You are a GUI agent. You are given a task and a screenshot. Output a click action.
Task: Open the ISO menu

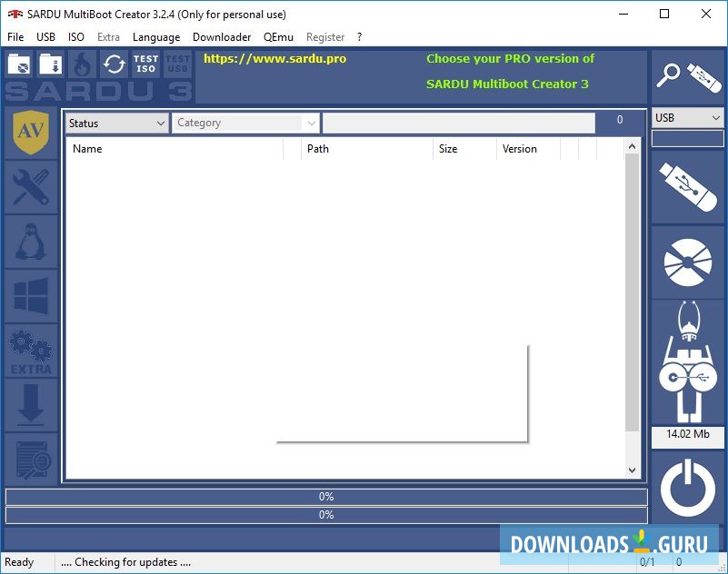(76, 37)
